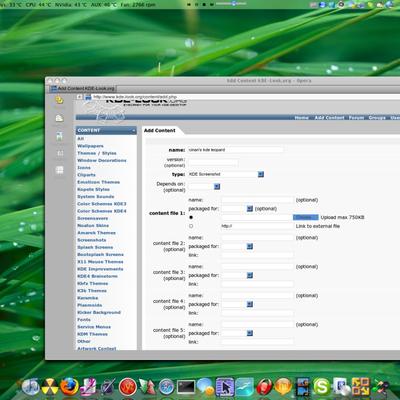Open Add Content in the navigation bar
This screenshot has height=400, width=400.
coord(329,118)
